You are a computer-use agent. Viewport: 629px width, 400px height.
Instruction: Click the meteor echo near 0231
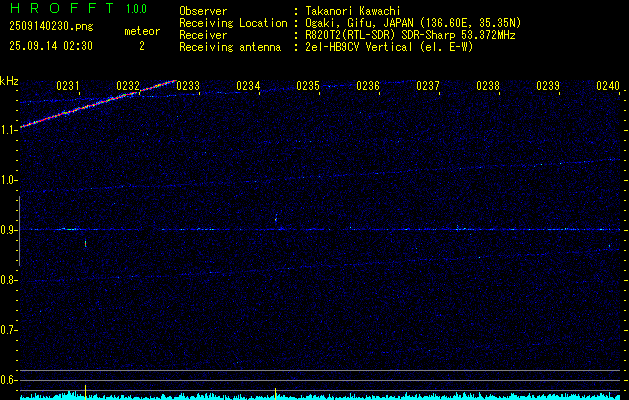tap(85, 243)
